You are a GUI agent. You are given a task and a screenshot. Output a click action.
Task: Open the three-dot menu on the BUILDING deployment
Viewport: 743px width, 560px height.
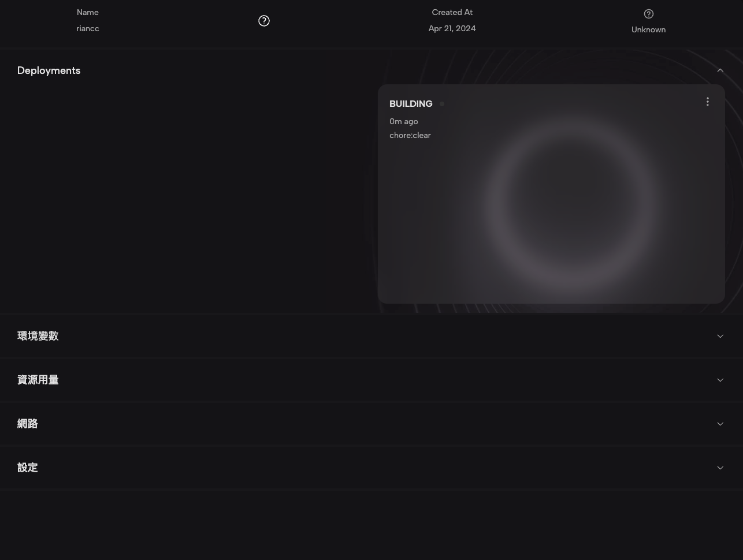point(707,102)
